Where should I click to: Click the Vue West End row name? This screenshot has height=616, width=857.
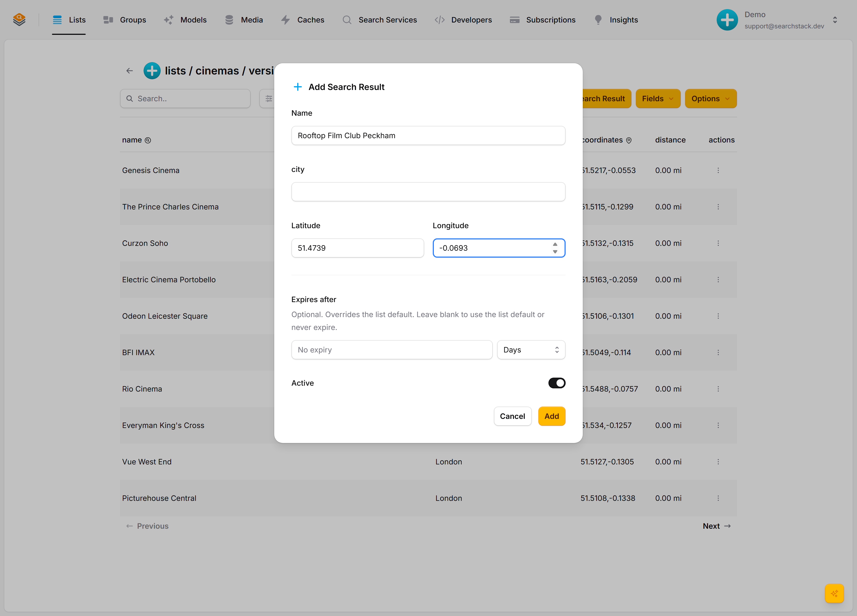coord(146,462)
